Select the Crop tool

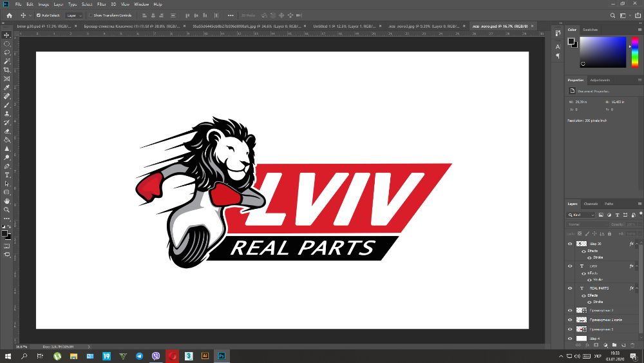pos(6,70)
